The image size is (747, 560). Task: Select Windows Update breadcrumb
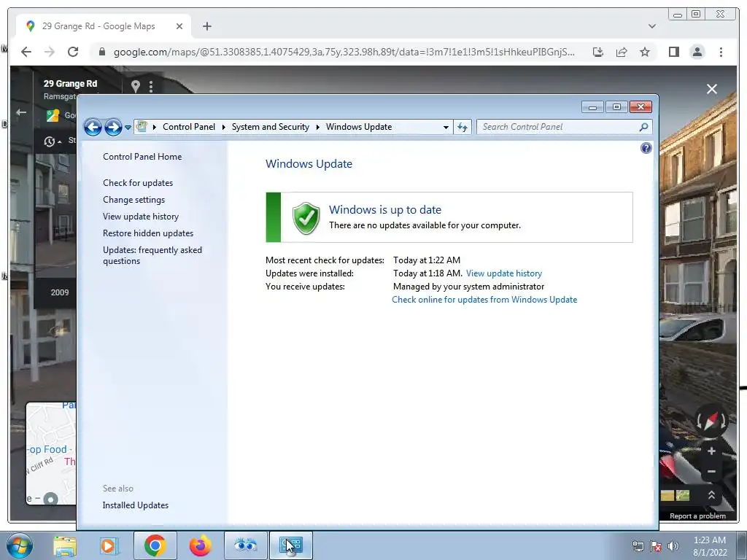[359, 127]
